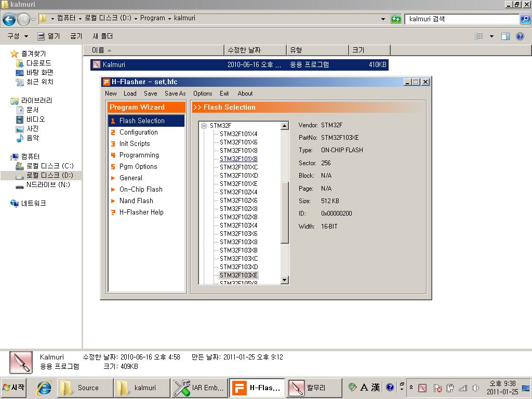Go to Pgm Options wizard step
532x399 pixels.
(138, 167)
